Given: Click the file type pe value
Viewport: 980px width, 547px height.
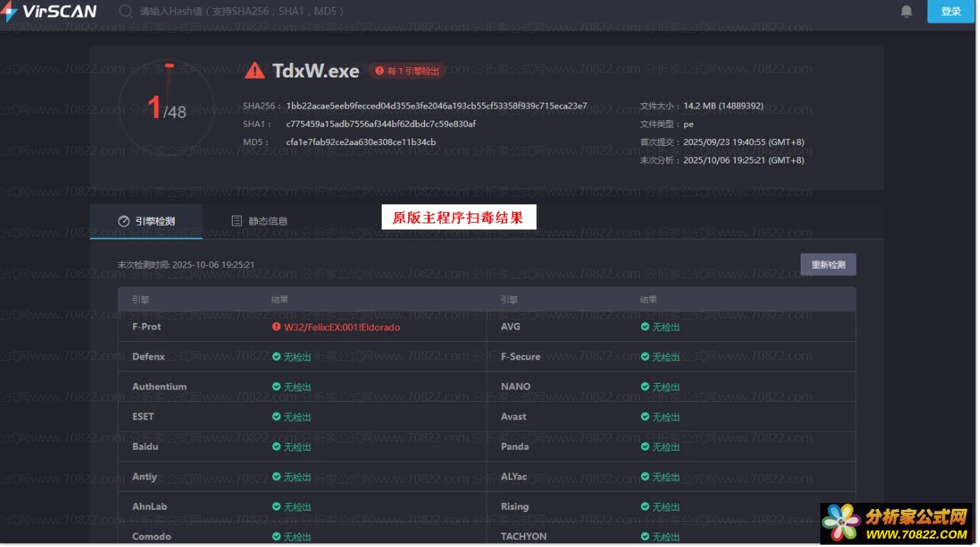Looking at the screenshot, I should click(688, 124).
